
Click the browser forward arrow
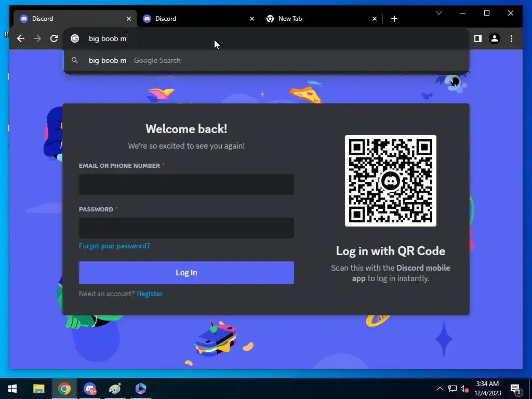pyautogui.click(x=37, y=38)
